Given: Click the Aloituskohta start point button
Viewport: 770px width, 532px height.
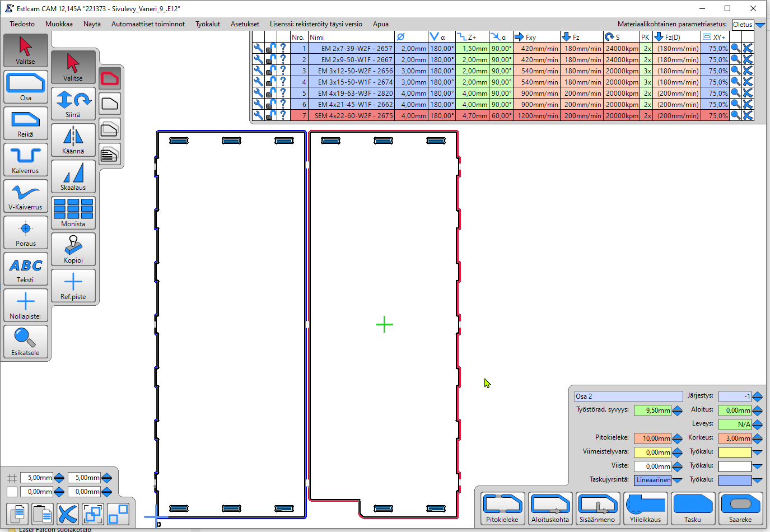Looking at the screenshot, I should [x=550, y=508].
